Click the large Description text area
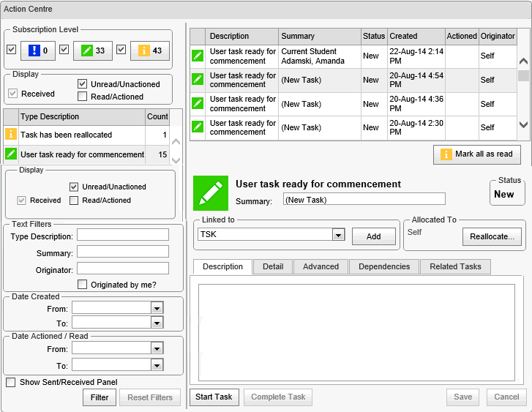The image size is (532, 412). [356, 332]
